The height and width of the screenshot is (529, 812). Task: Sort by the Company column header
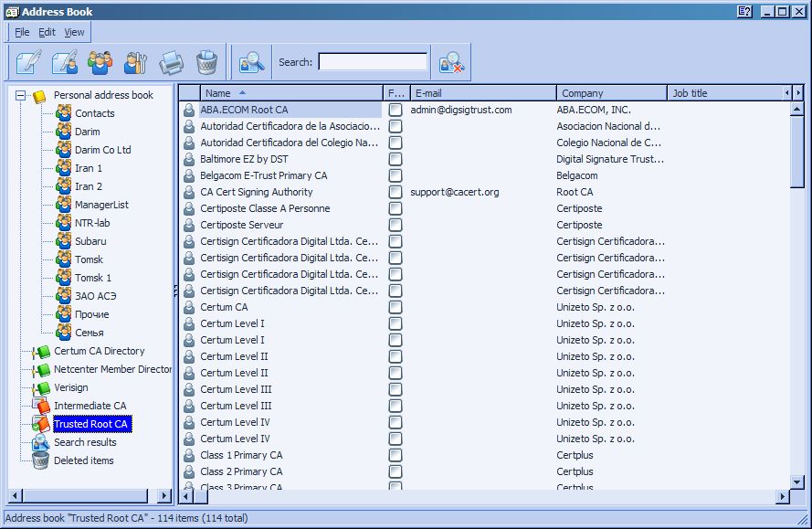pyautogui.click(x=612, y=93)
